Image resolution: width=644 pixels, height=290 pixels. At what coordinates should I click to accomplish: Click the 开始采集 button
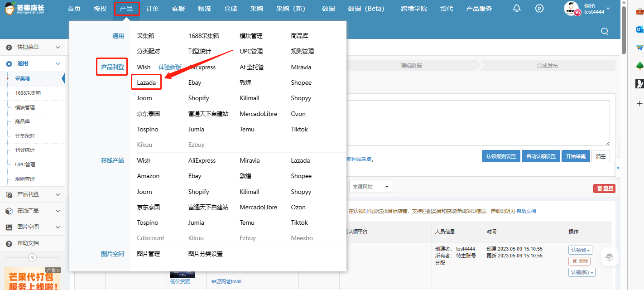point(576,156)
